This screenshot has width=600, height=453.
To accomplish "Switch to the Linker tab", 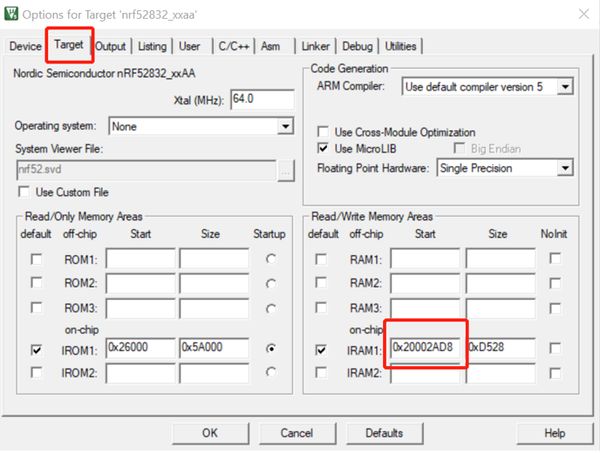I will coord(315,46).
